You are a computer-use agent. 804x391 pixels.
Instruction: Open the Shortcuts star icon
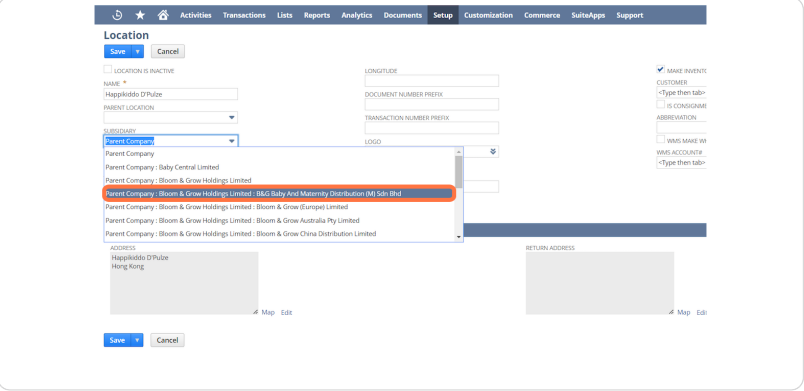pos(140,15)
